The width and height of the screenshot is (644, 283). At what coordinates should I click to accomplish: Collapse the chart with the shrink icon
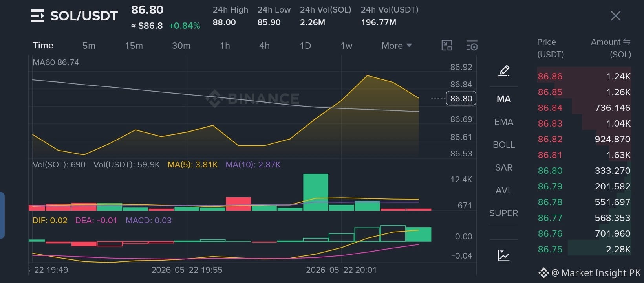[447, 46]
